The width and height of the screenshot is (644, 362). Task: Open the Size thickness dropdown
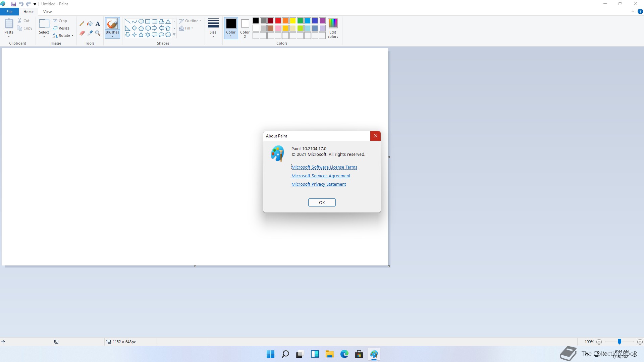[x=213, y=28]
